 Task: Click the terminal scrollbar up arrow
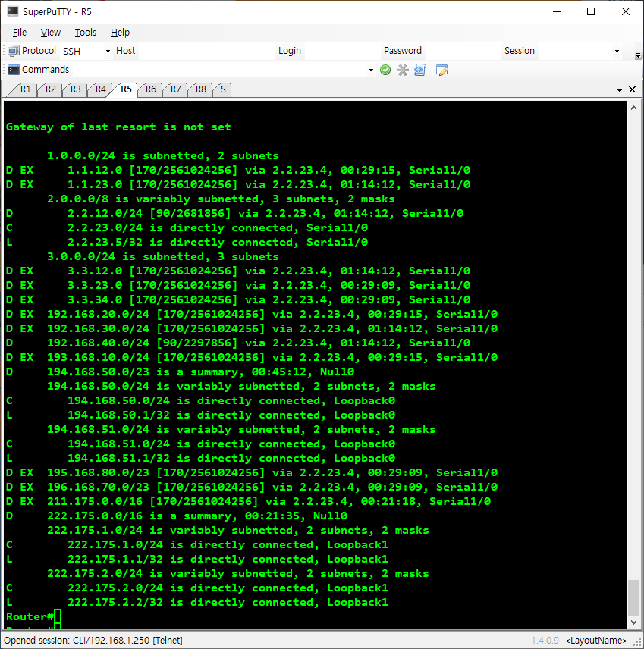coord(633,108)
